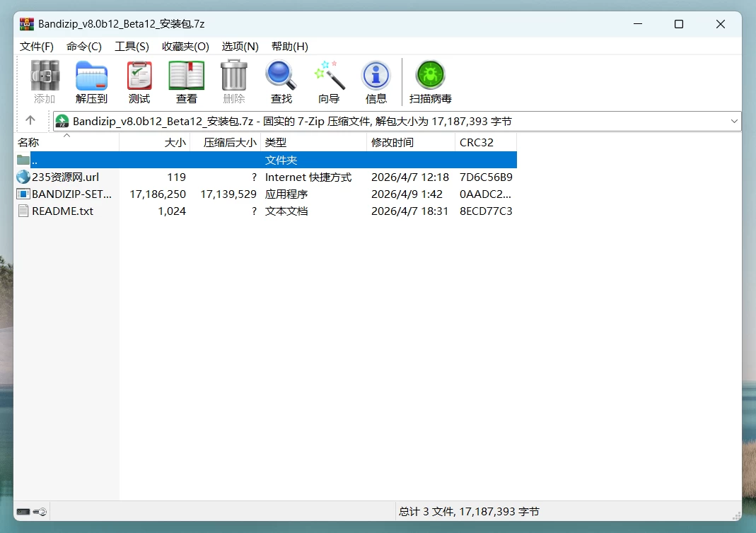Screen dimensions: 756x533
Task: Open the 文件(F) menu
Action: [x=36, y=47]
